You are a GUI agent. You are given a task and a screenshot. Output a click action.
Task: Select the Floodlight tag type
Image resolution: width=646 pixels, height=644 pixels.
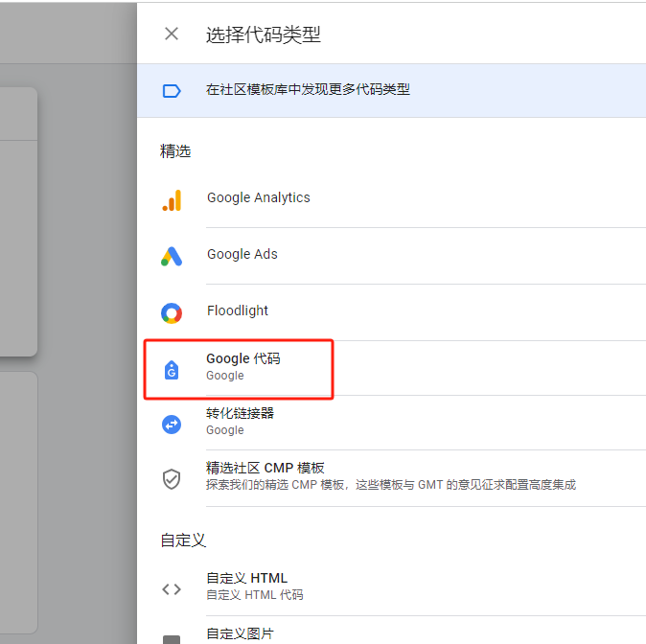pyautogui.click(x=238, y=311)
